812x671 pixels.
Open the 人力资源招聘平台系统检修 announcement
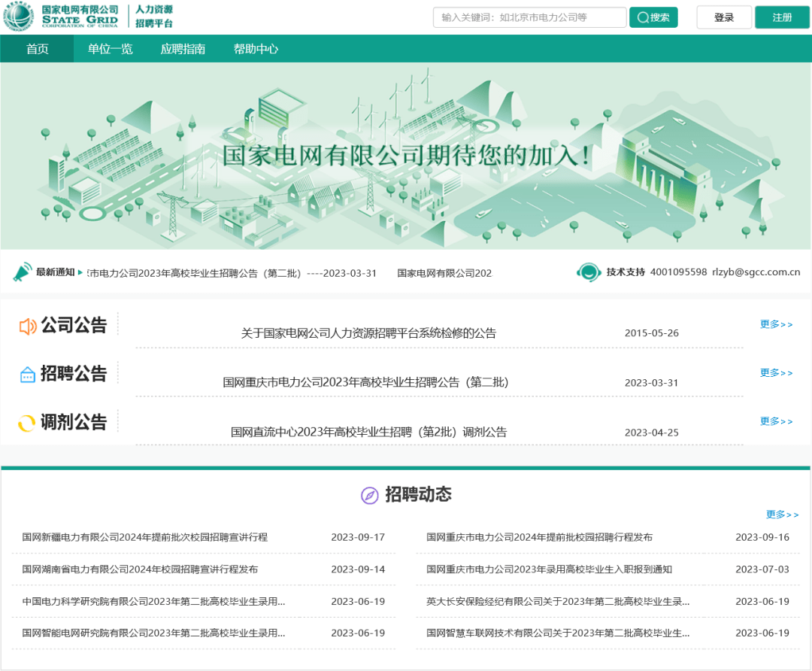pos(368,333)
